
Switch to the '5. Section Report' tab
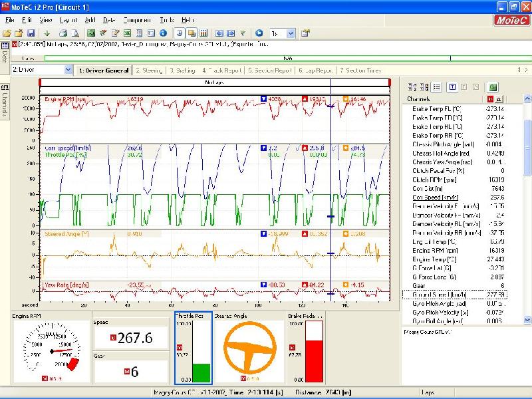[270, 70]
